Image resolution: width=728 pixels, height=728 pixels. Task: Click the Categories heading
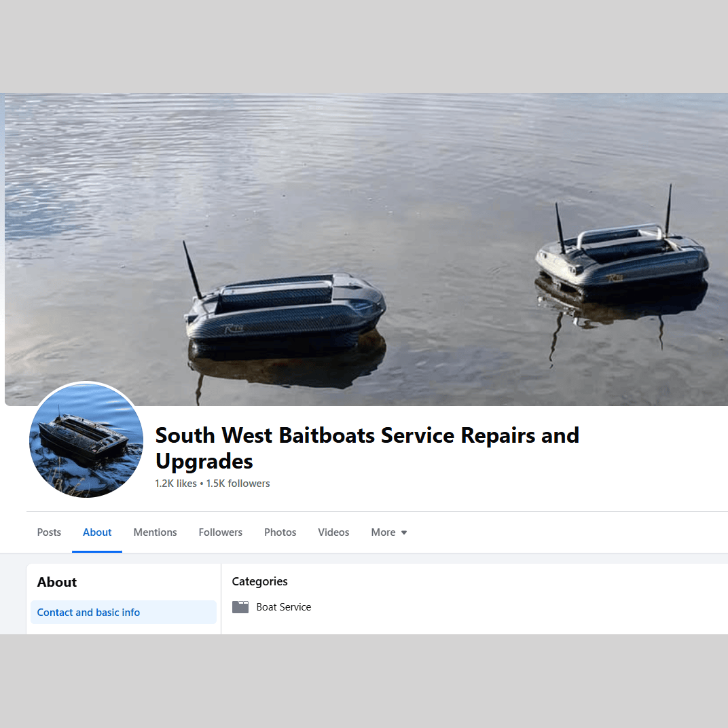click(259, 581)
